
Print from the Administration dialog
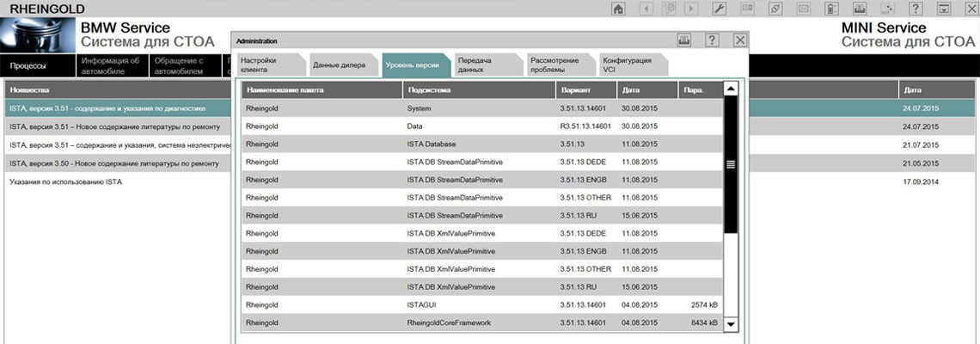click(x=684, y=40)
